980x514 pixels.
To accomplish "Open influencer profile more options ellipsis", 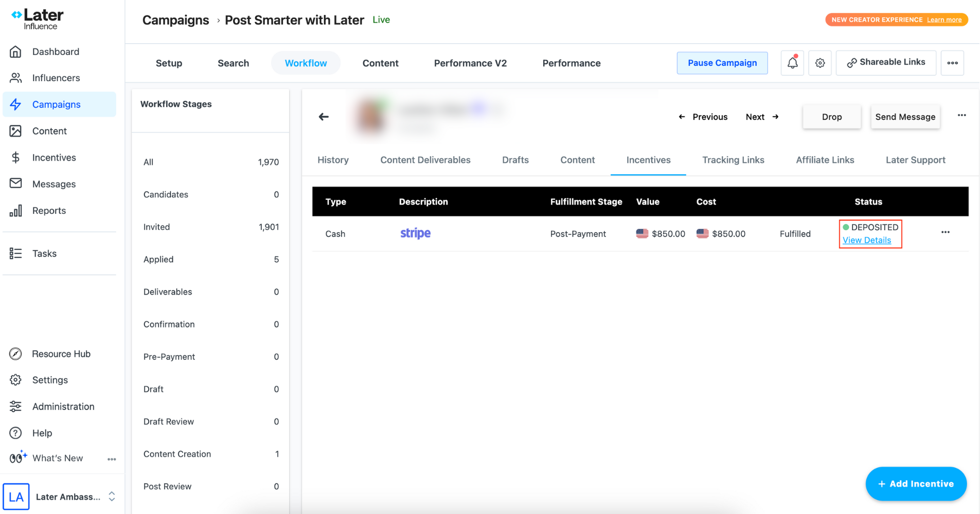I will point(961,115).
